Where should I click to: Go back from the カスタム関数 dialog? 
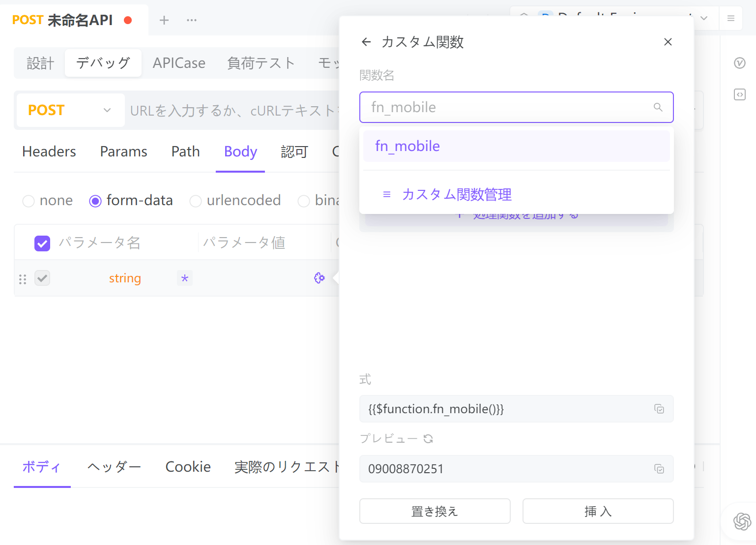click(366, 42)
